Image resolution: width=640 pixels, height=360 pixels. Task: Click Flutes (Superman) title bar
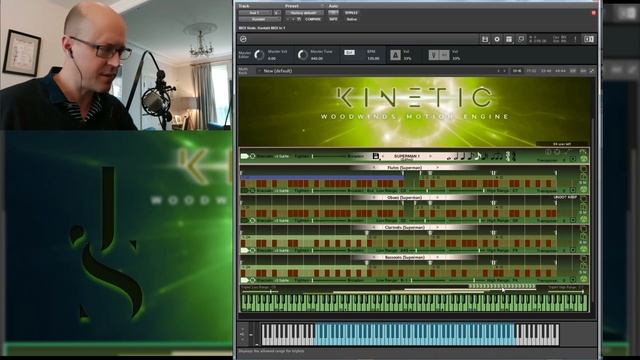click(x=405, y=167)
